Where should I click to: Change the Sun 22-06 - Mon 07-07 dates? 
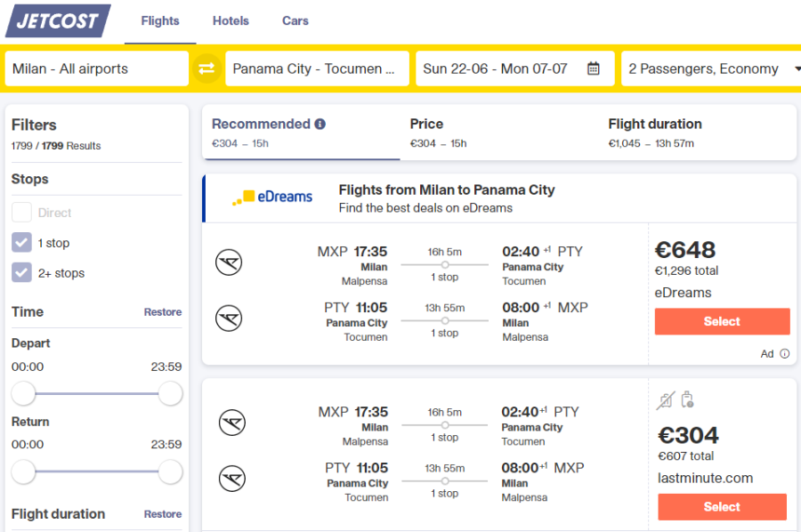[515, 69]
